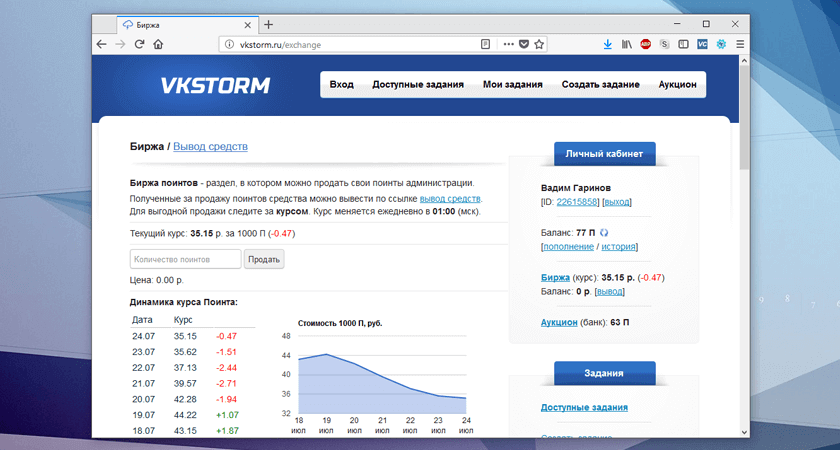840x450 pixels.
Task: Click the Динамика курса Поинта heading
Action: tap(184, 302)
